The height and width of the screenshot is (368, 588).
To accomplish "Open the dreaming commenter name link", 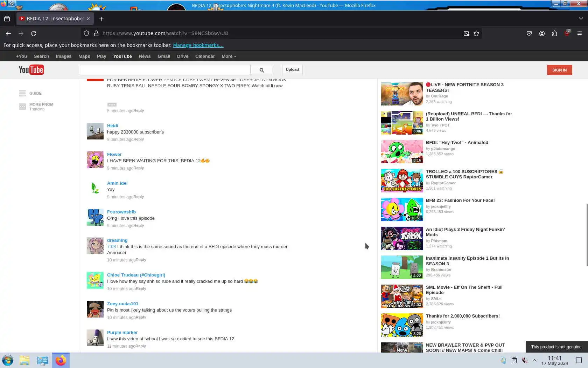I will pos(117,240).
